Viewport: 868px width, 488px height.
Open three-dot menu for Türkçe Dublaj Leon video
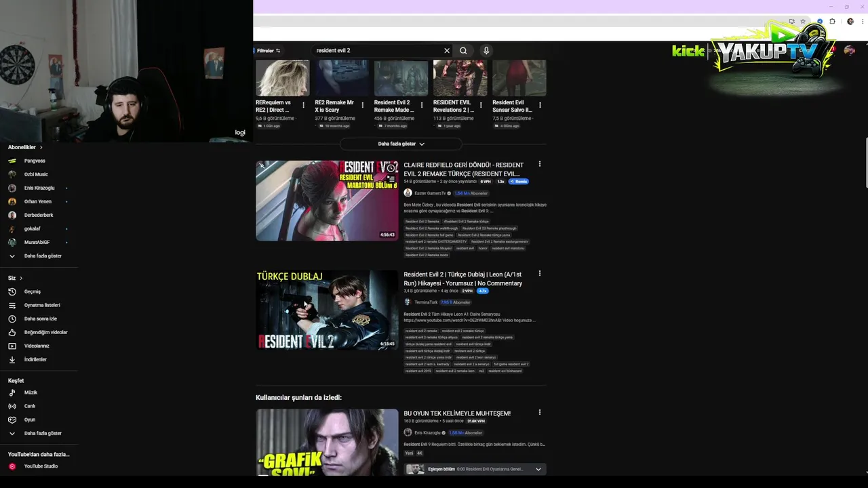pyautogui.click(x=540, y=274)
